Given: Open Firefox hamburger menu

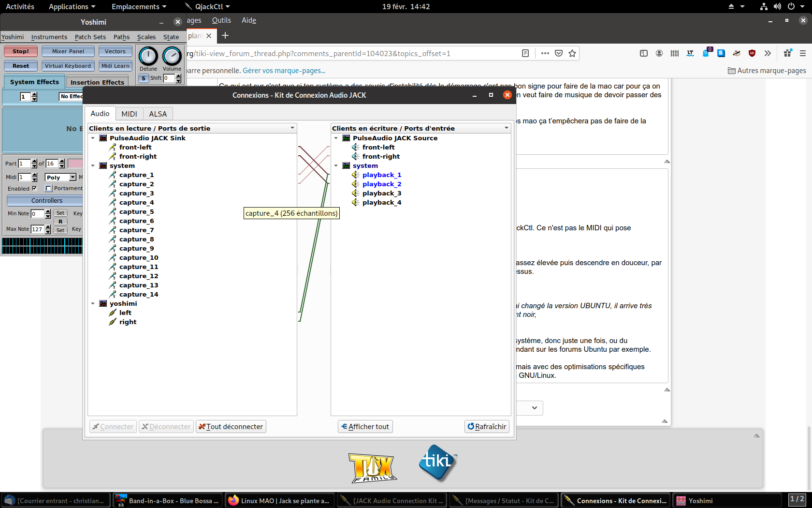Looking at the screenshot, I should pyautogui.click(x=803, y=53).
